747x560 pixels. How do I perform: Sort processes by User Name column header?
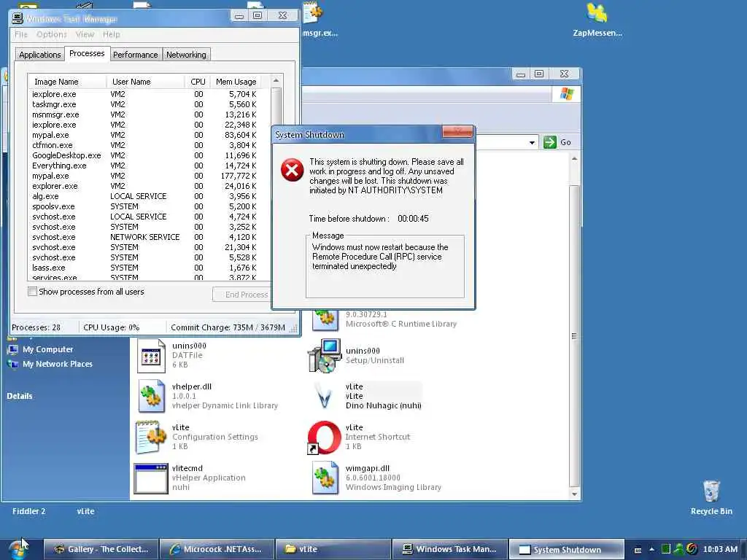(x=145, y=82)
